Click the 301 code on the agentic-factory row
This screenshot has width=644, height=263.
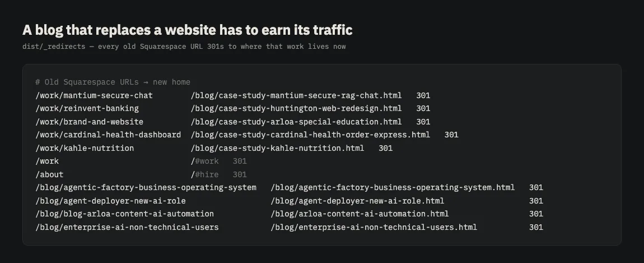click(536, 187)
